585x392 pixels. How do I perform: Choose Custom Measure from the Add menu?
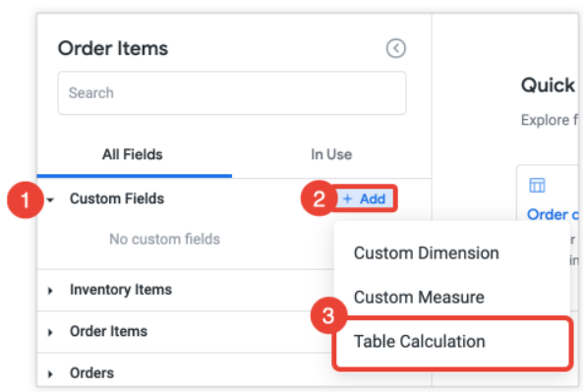[x=419, y=298]
